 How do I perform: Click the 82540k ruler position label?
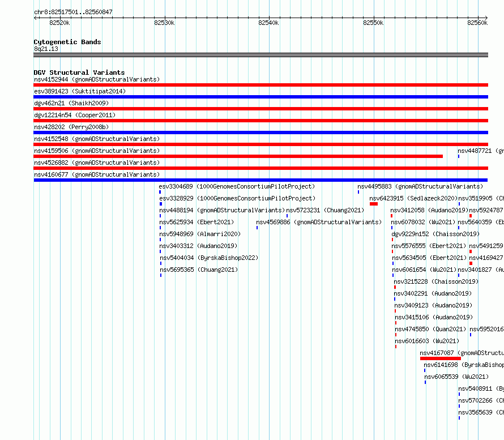click(x=268, y=23)
